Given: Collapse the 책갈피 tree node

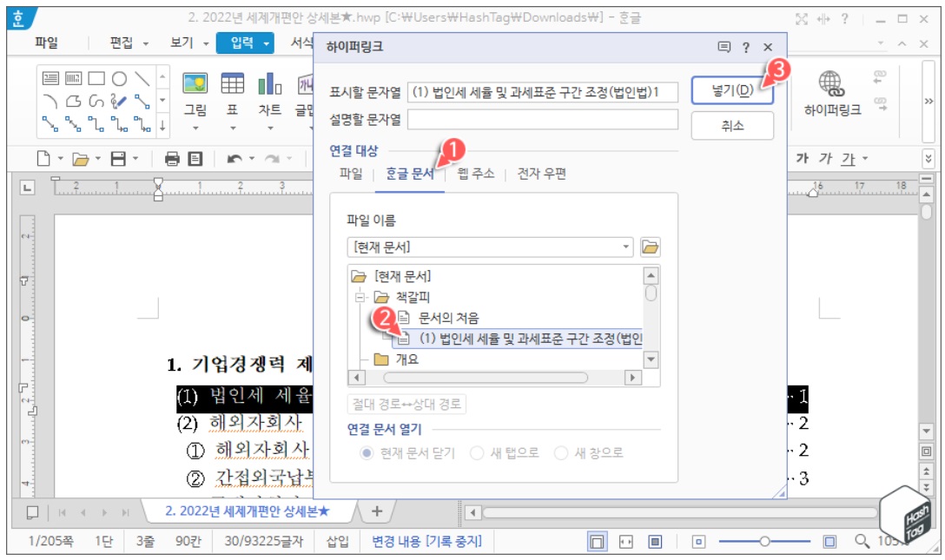Looking at the screenshot, I should 360,297.
